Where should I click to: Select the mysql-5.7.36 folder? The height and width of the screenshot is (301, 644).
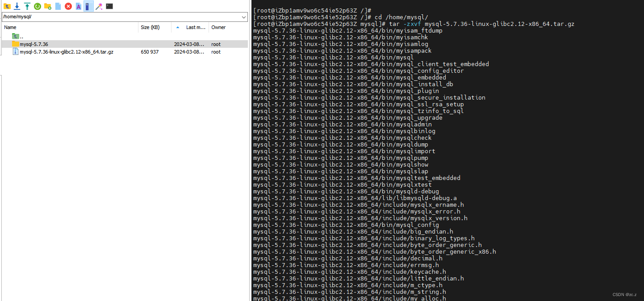click(125, 44)
